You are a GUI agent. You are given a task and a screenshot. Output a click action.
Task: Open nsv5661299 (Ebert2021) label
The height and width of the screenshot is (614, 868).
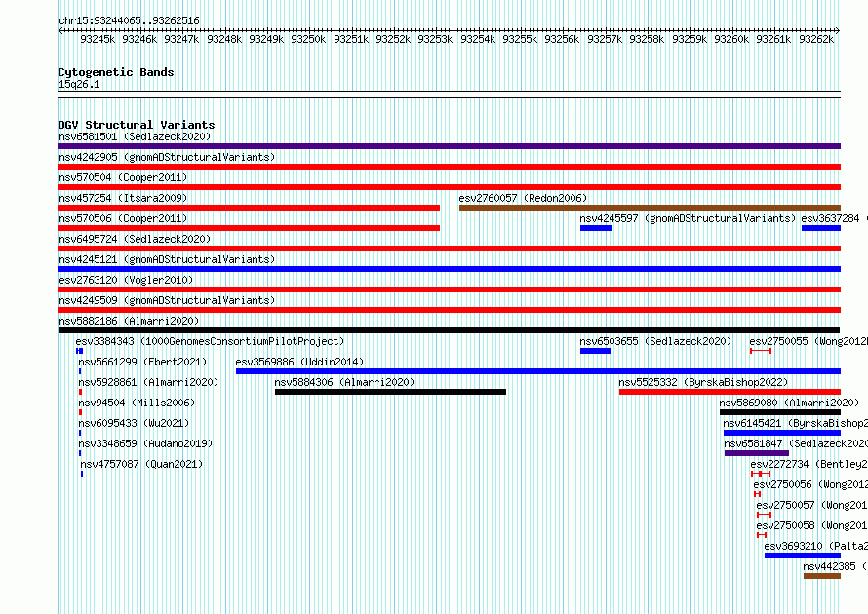click(142, 362)
